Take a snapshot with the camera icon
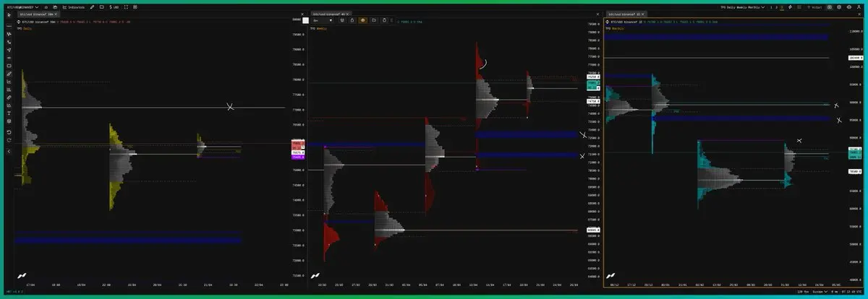This screenshot has width=868, height=299. click(x=830, y=7)
